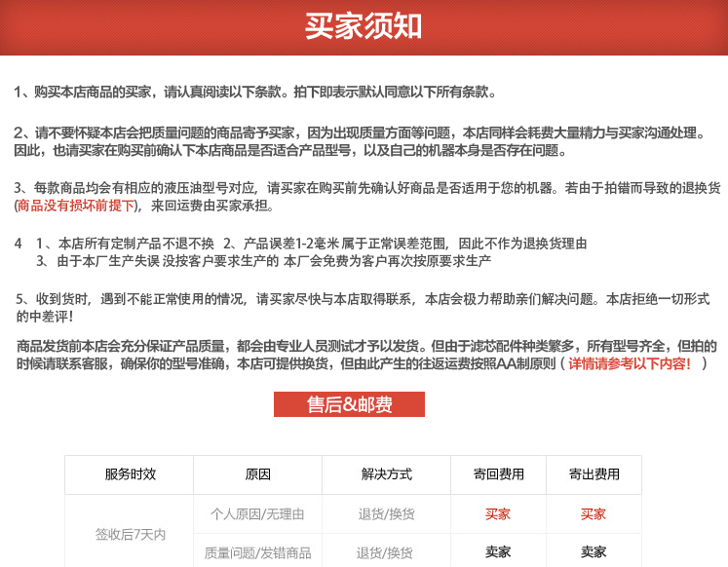
Task: Click the 个人原因/无理由 cell
Action: pyautogui.click(x=257, y=514)
